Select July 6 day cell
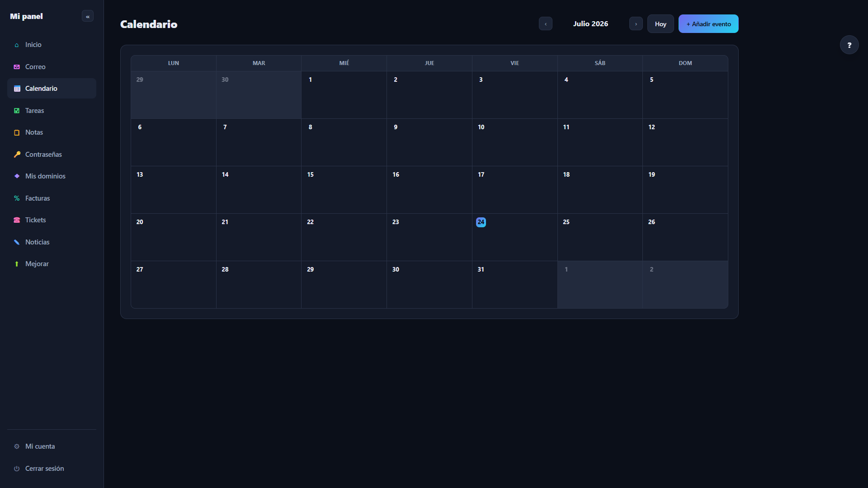 pyautogui.click(x=173, y=142)
